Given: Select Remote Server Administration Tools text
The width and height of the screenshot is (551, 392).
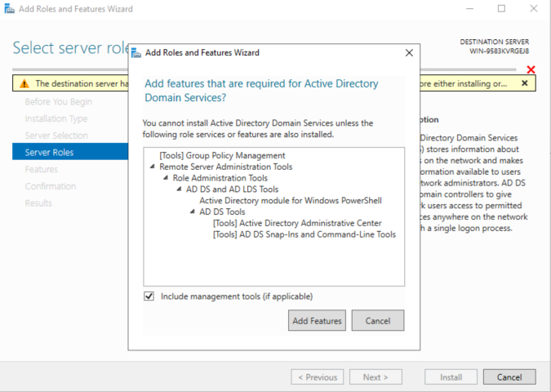Looking at the screenshot, I should [x=225, y=167].
